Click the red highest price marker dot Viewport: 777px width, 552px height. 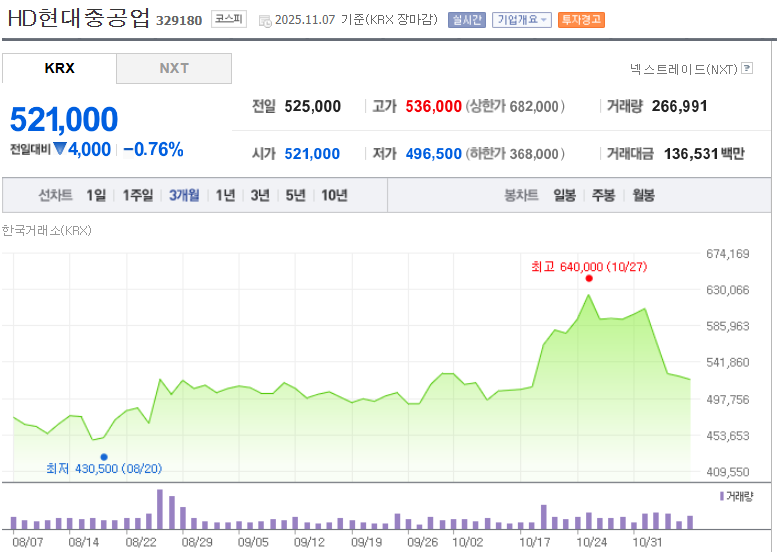coord(589,278)
